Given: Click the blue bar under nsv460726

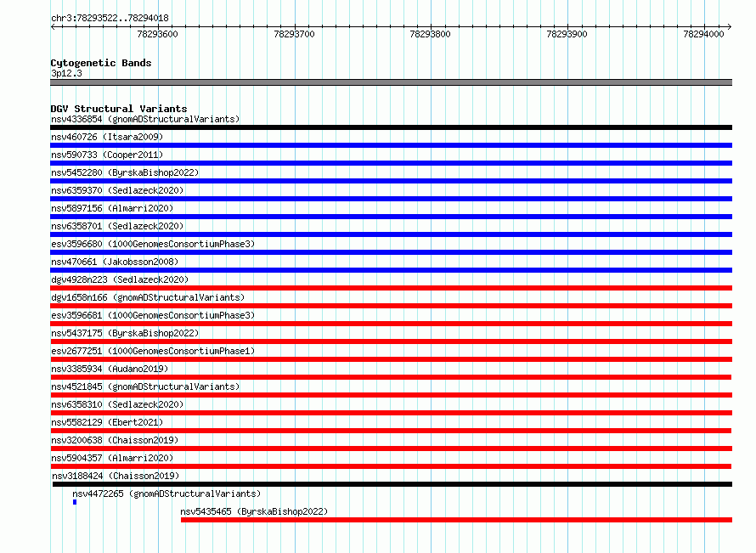Looking at the screenshot, I should tap(391, 145).
